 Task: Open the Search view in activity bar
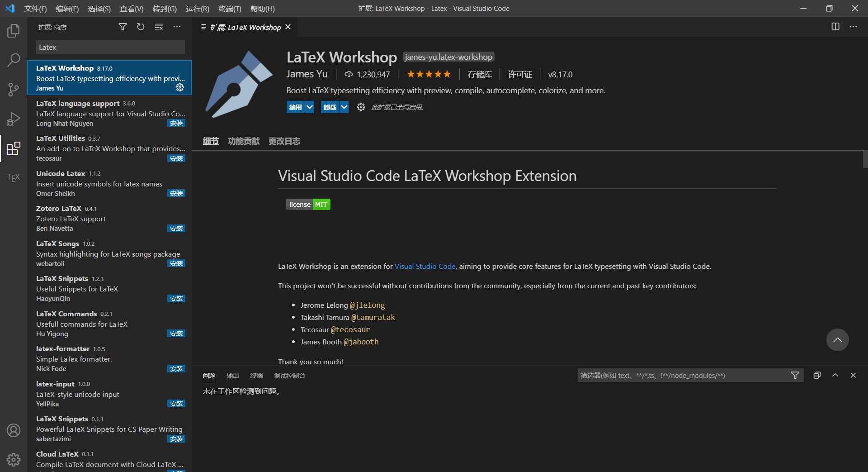click(14, 60)
